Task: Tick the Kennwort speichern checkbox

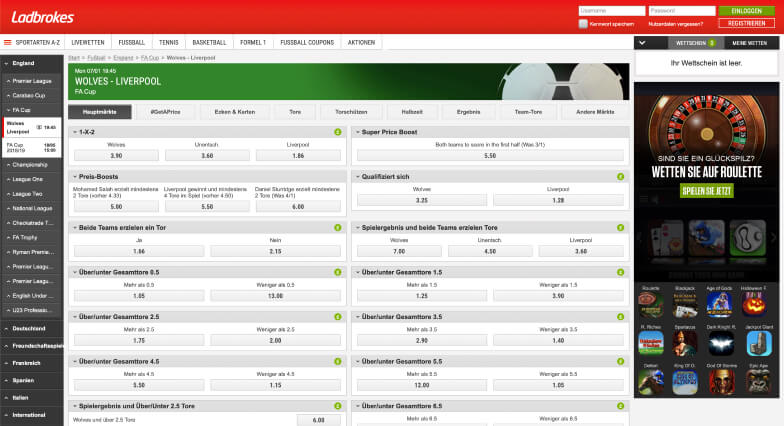Action: [583, 24]
